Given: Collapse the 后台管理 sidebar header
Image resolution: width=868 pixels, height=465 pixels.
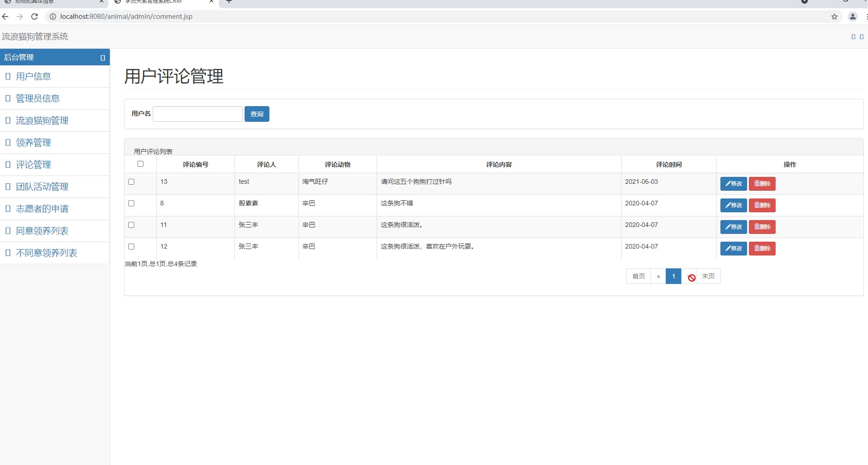Looking at the screenshot, I should coord(103,57).
